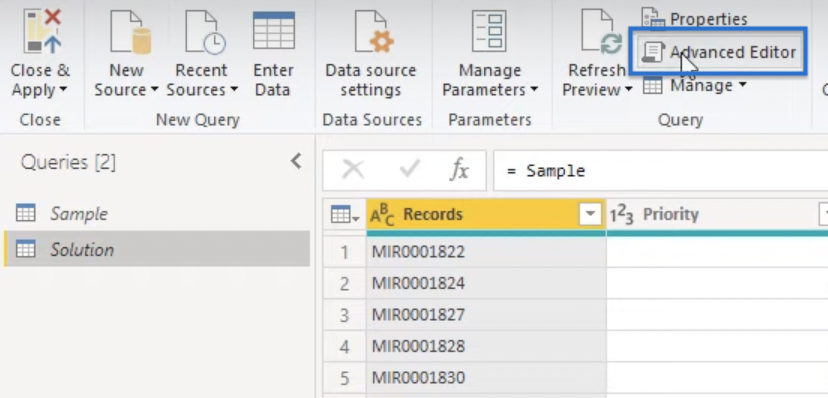The image size is (828, 398).
Task: Confirm formula with checkmark icon
Action: (410, 169)
